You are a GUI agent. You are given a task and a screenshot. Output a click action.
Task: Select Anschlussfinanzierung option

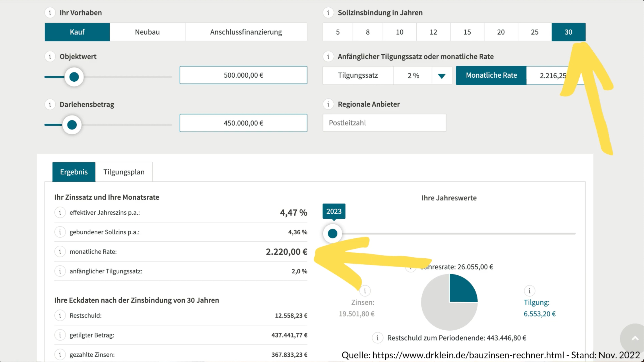point(246,32)
